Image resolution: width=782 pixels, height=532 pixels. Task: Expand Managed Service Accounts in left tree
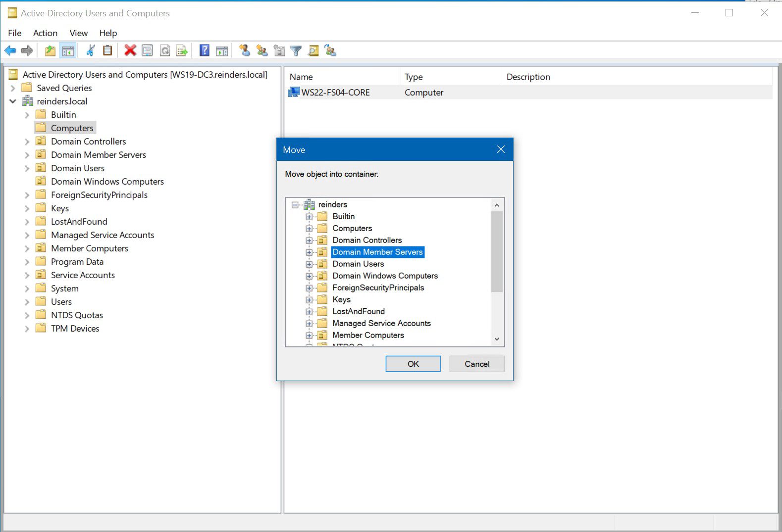[27, 235]
